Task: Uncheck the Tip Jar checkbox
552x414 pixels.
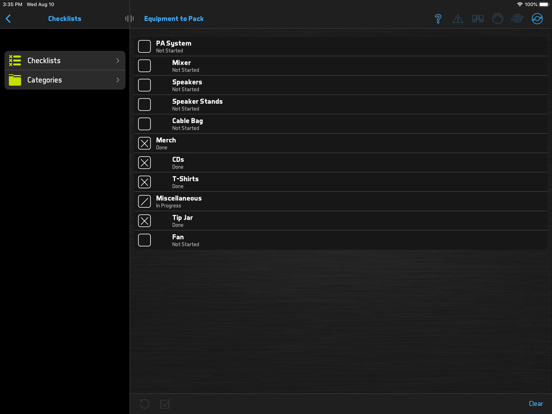Action: [144, 221]
